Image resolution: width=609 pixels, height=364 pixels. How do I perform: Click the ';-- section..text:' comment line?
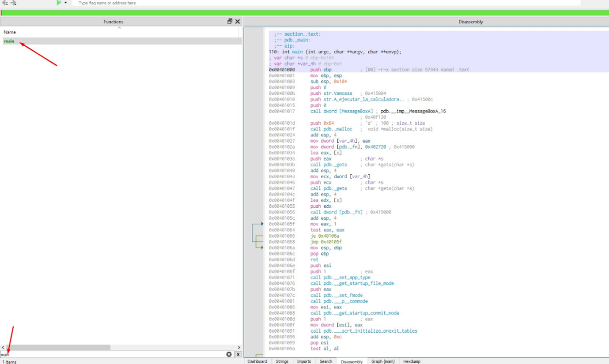297,34
